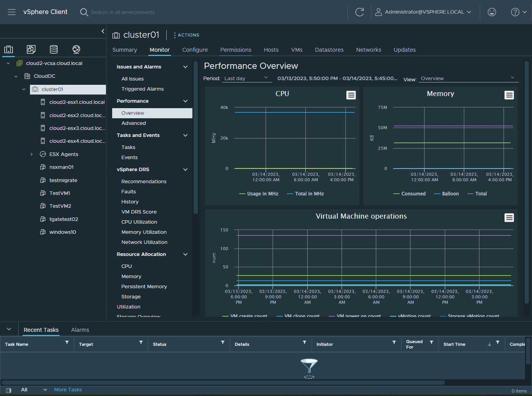Image resolution: width=532 pixels, height=396 pixels.
Task: Open Persistent Memory resource allocation
Action: click(144, 287)
